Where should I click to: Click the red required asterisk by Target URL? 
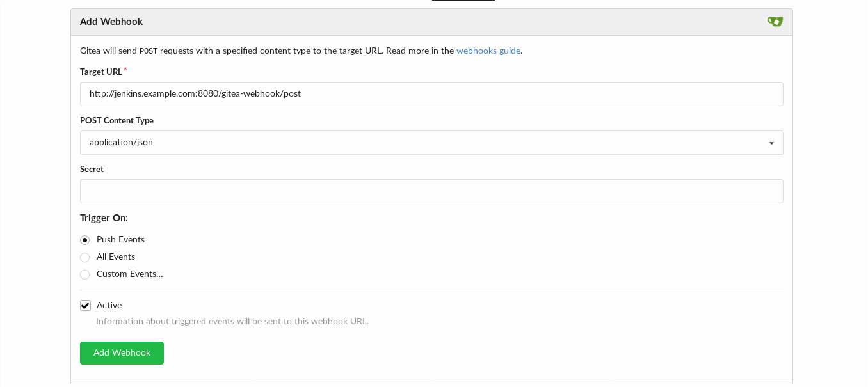coord(125,69)
